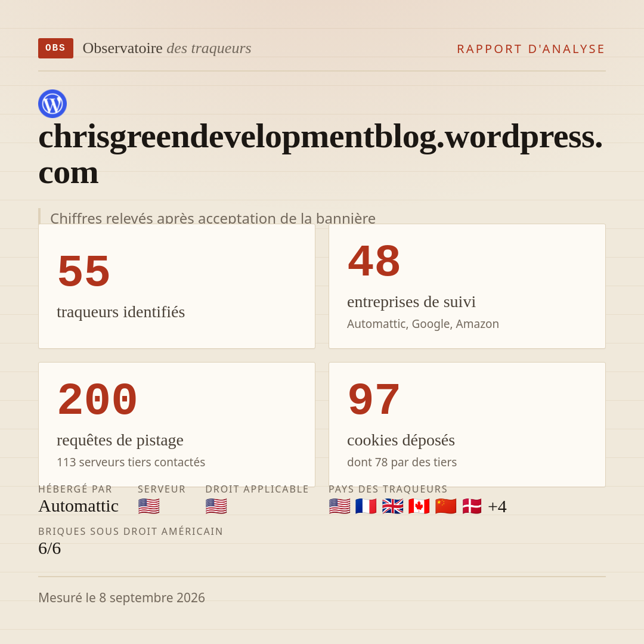
Task: Click the US flag in Pays des traqueurs
Action: pyautogui.click(x=340, y=506)
